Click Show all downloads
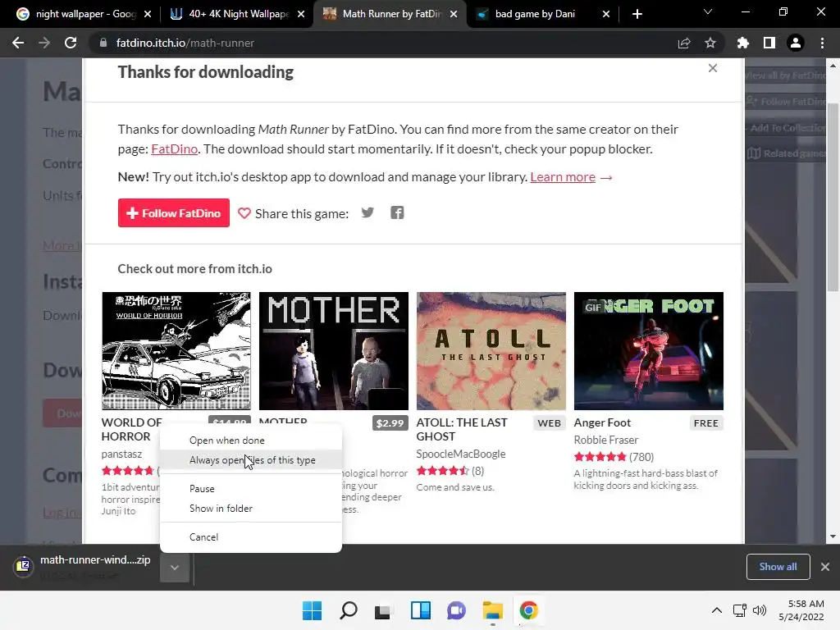 click(x=778, y=567)
